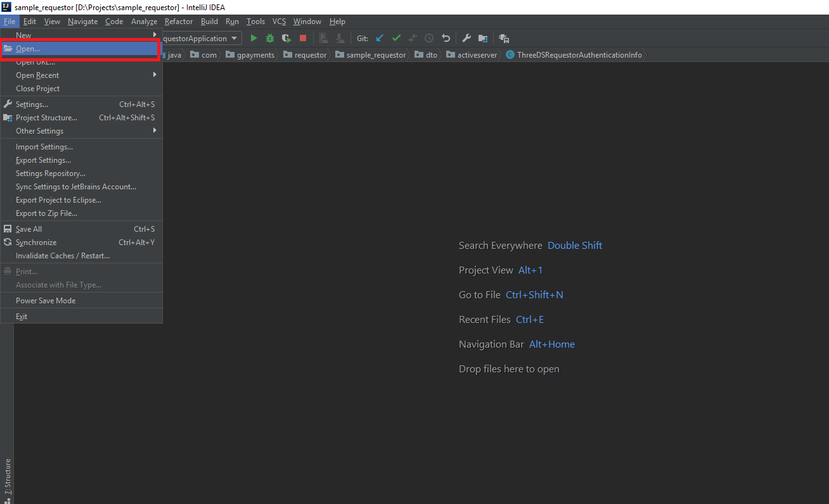Open Settings... from the File menu
Image resolution: width=829 pixels, height=504 pixels.
[81, 104]
